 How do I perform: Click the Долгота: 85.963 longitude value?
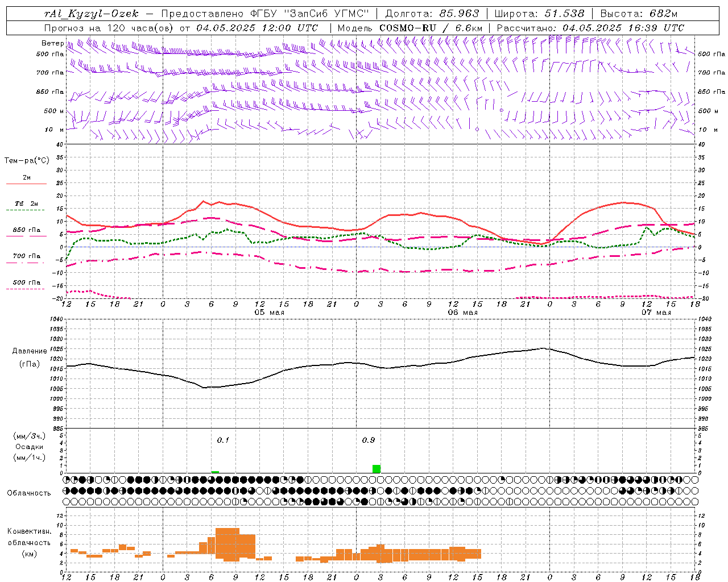click(x=432, y=14)
